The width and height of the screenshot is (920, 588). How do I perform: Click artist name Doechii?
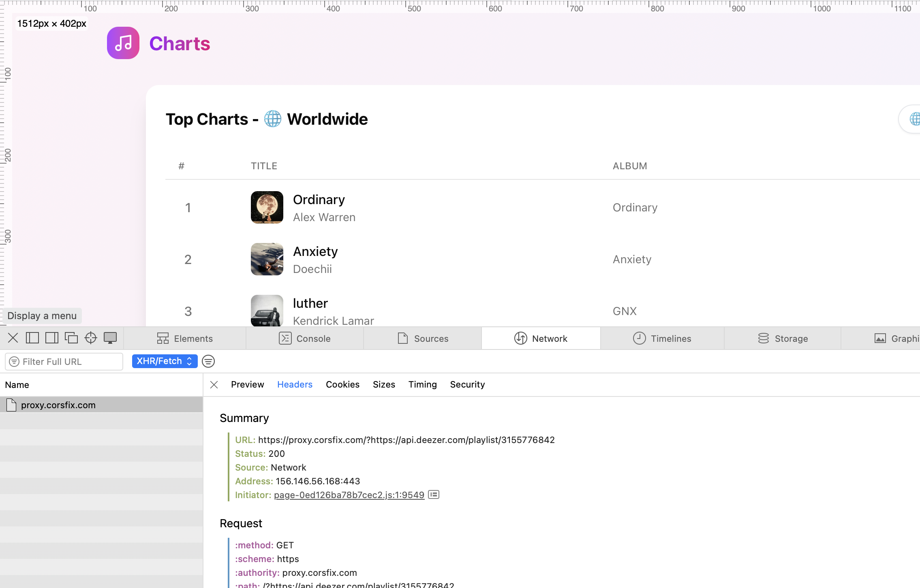coord(312,269)
